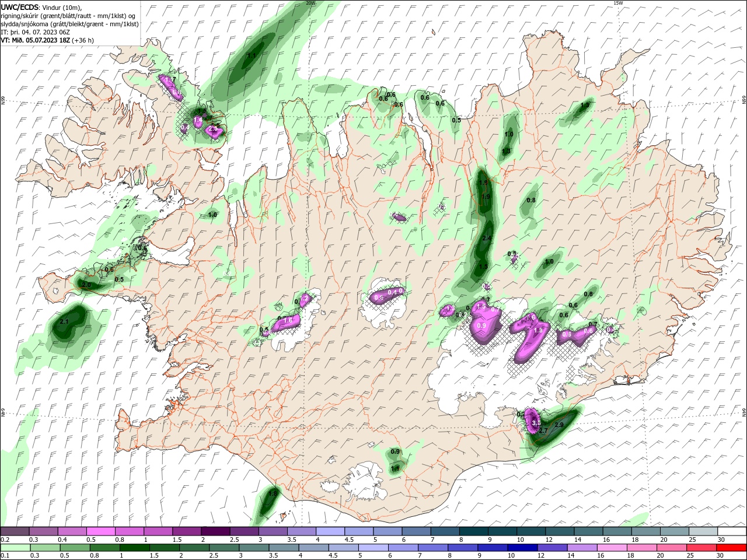Click the dull mauve first snow-scale swatch
Image resolution: width=747 pixels, height=560 pixels.
click(x=15, y=531)
